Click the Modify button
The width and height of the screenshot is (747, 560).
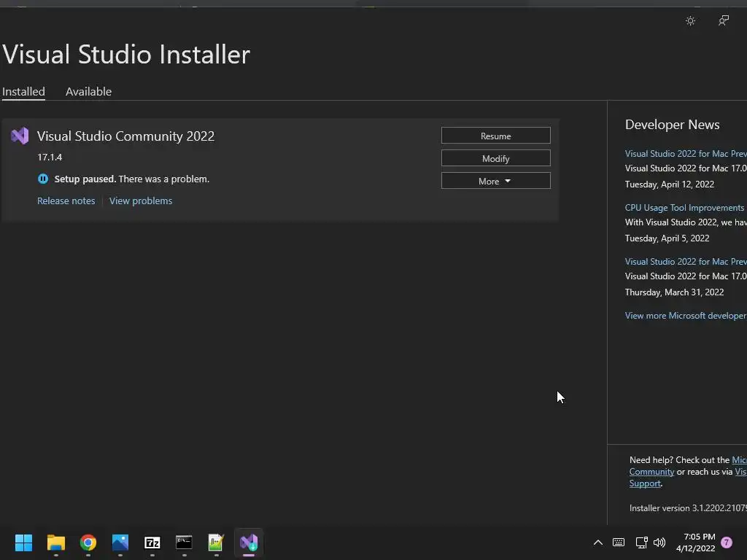pyautogui.click(x=495, y=158)
